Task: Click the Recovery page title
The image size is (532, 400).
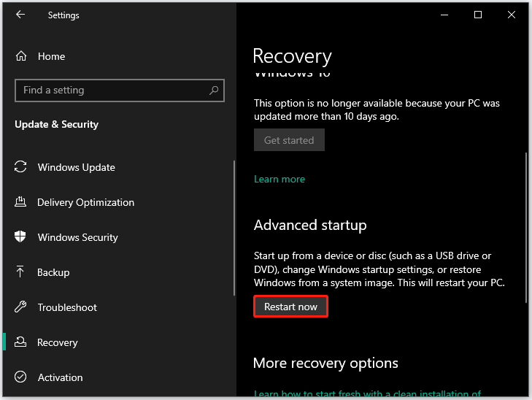Action: click(292, 56)
